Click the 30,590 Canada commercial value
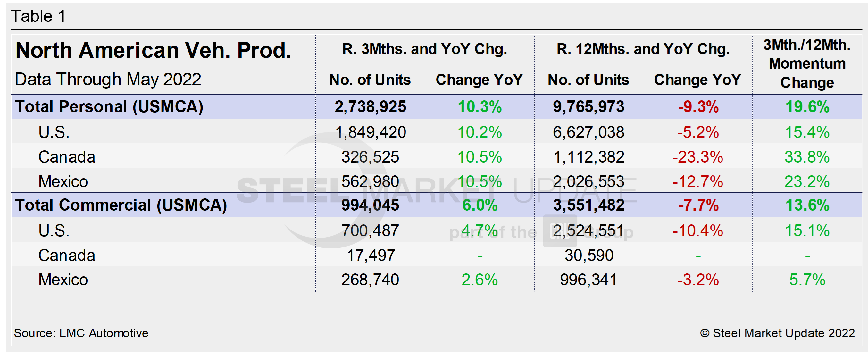Viewport: 868px width, 352px height. click(x=589, y=255)
